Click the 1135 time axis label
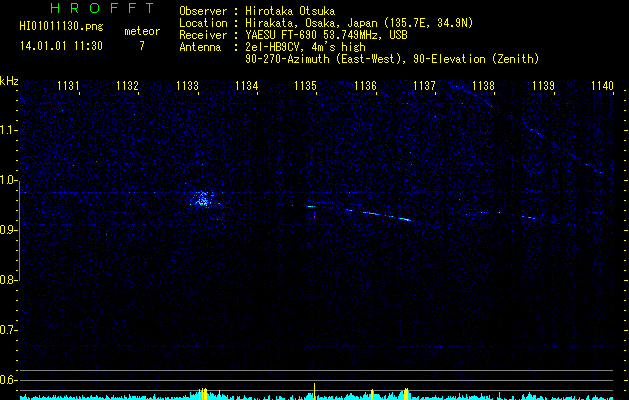Screen dimensions: 629x400 (305, 86)
